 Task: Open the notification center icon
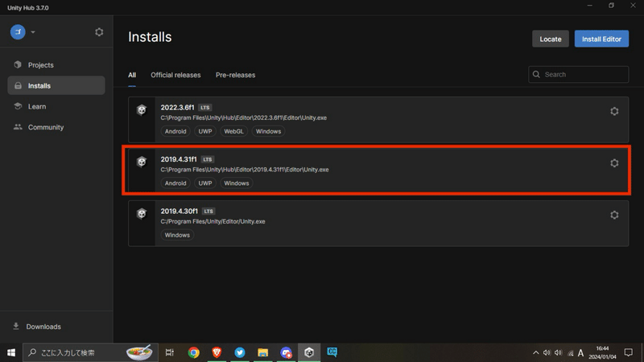(x=629, y=352)
